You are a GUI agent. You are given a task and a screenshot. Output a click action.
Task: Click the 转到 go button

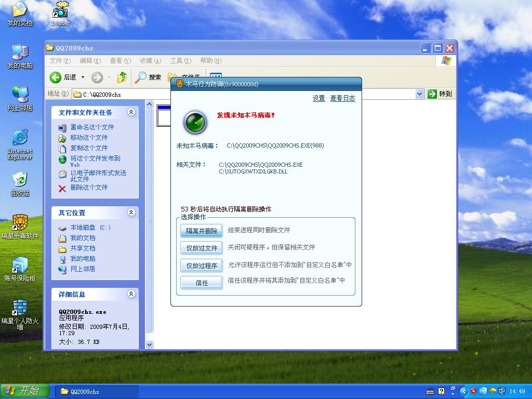coord(440,94)
